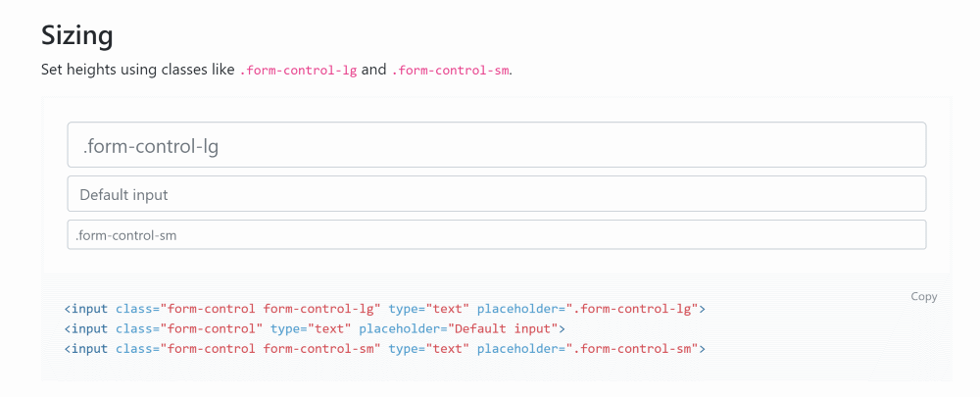Screen dimensions: 980x397
Task: Click the pink .form-control-lg code in description
Action: (298, 71)
